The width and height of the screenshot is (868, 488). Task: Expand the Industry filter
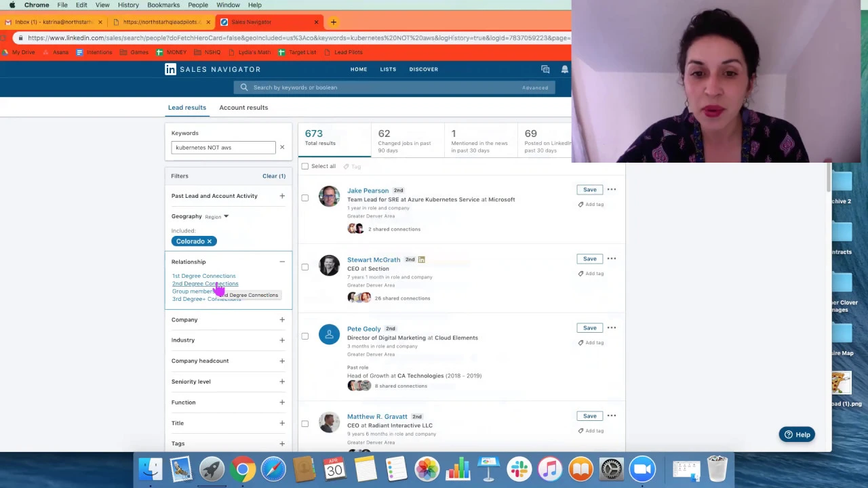coord(282,340)
